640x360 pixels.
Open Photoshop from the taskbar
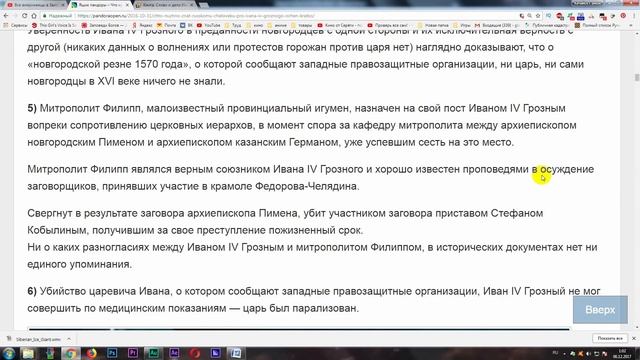112,353
